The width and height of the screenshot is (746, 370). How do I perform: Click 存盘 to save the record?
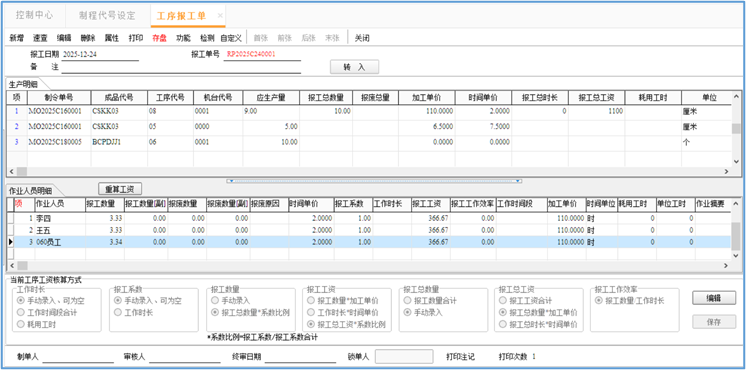[x=159, y=39]
